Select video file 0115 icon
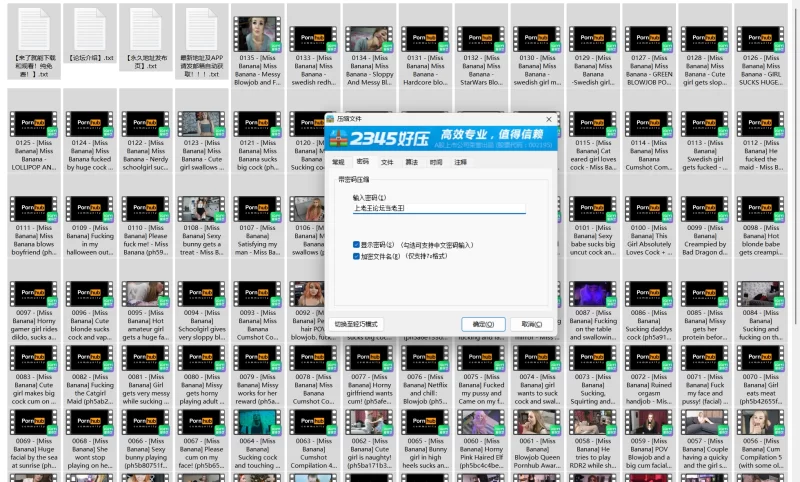Viewport: 800px width, 482px height. tap(593, 124)
